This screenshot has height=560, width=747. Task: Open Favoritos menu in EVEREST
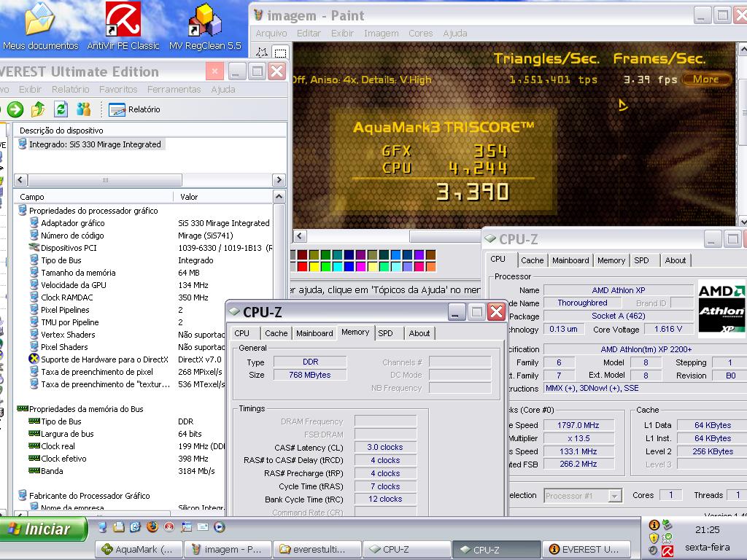pos(118,90)
